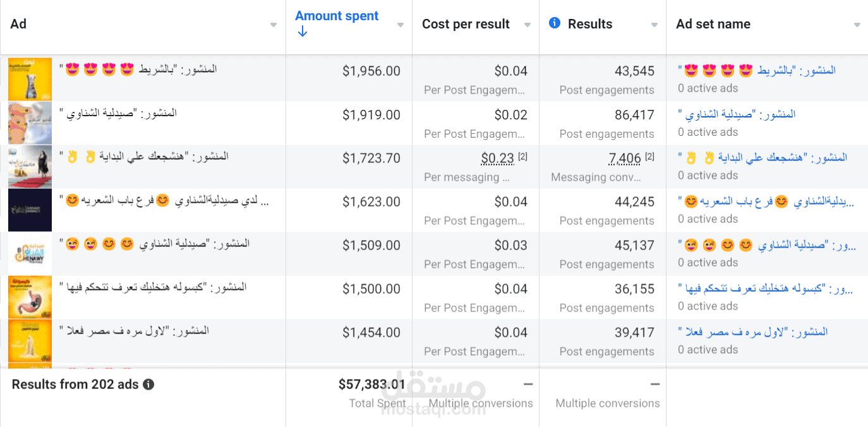Open the Ad set name column dropdown
This screenshot has width=868, height=427.
[857, 25]
